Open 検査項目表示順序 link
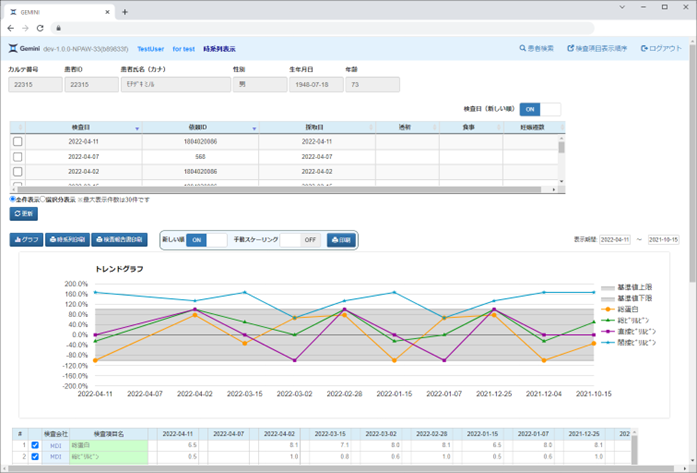This screenshot has height=473, width=697. click(597, 48)
